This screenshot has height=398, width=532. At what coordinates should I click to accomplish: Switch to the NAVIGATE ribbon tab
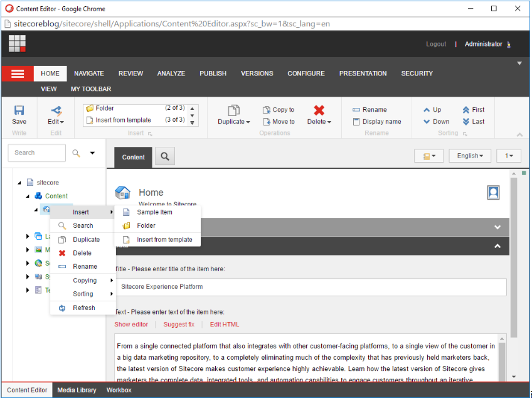89,73
